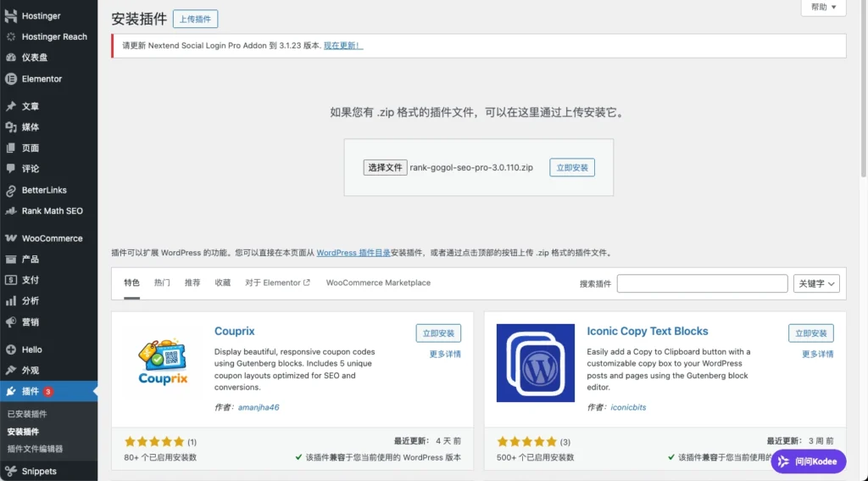Click the 上传插件 upload plugin button
The height and width of the screenshot is (481, 868).
pos(196,19)
